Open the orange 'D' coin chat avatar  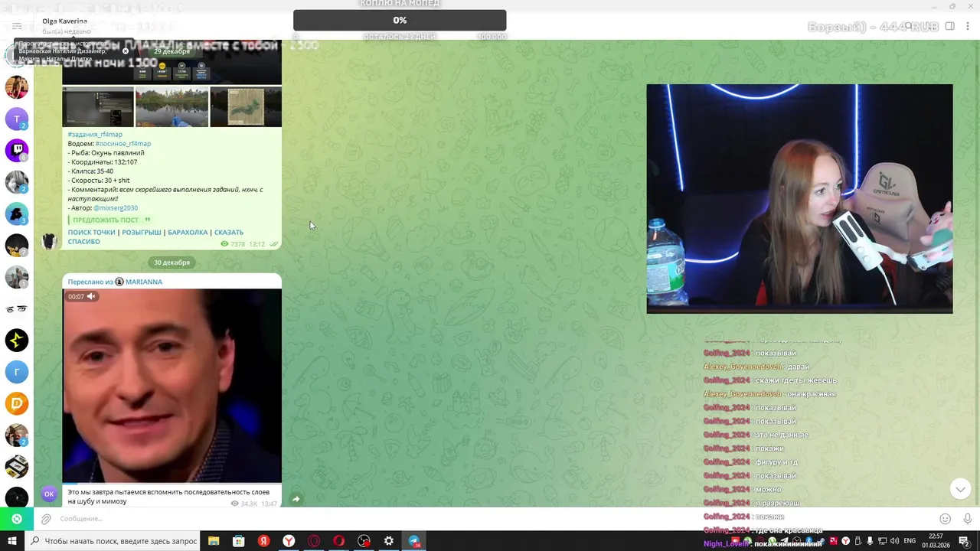[17, 403]
